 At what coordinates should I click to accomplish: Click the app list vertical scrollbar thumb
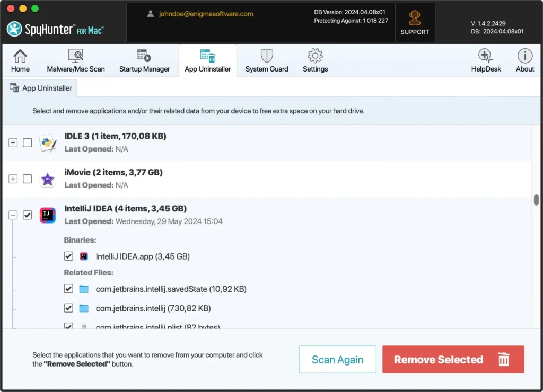536,200
